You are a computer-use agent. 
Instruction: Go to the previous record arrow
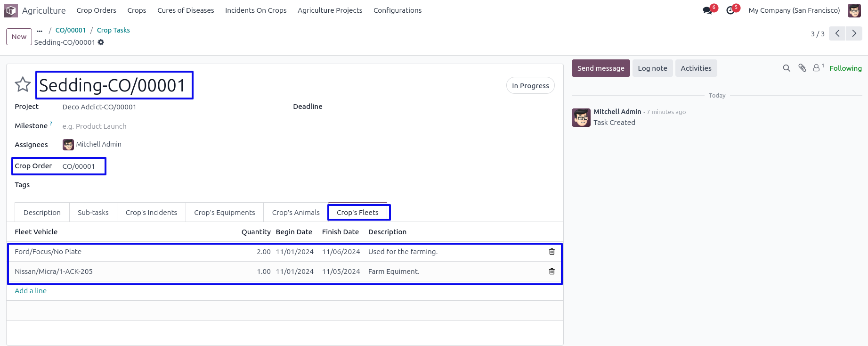pos(837,33)
